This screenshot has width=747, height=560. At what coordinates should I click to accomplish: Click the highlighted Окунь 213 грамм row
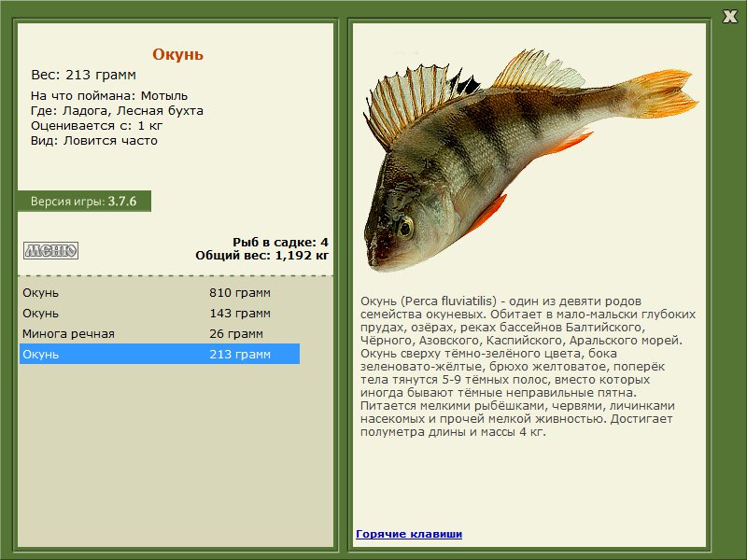click(159, 354)
